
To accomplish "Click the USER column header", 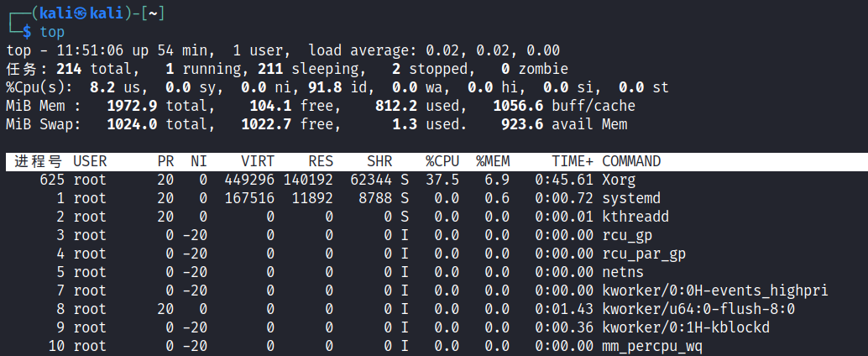I will (x=90, y=161).
